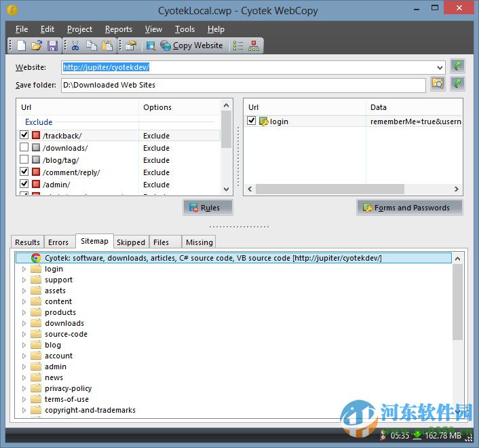The height and width of the screenshot is (448, 479).
Task: Enable the /downloads/ exclude rule checkbox
Action: pos(24,148)
